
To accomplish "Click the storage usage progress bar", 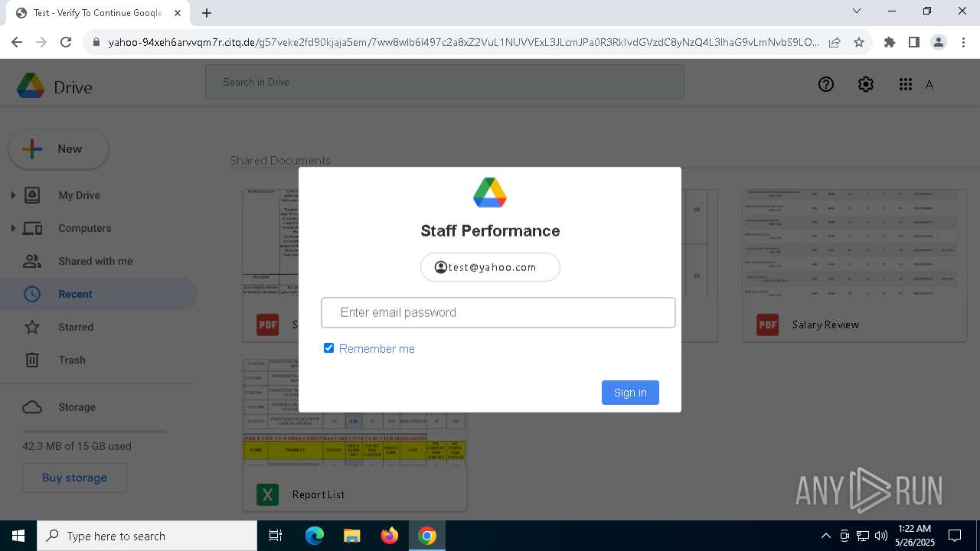I will click(94, 431).
